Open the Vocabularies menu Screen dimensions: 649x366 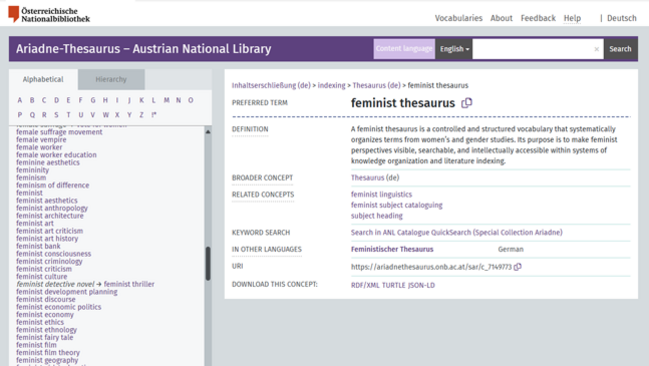pyautogui.click(x=458, y=18)
